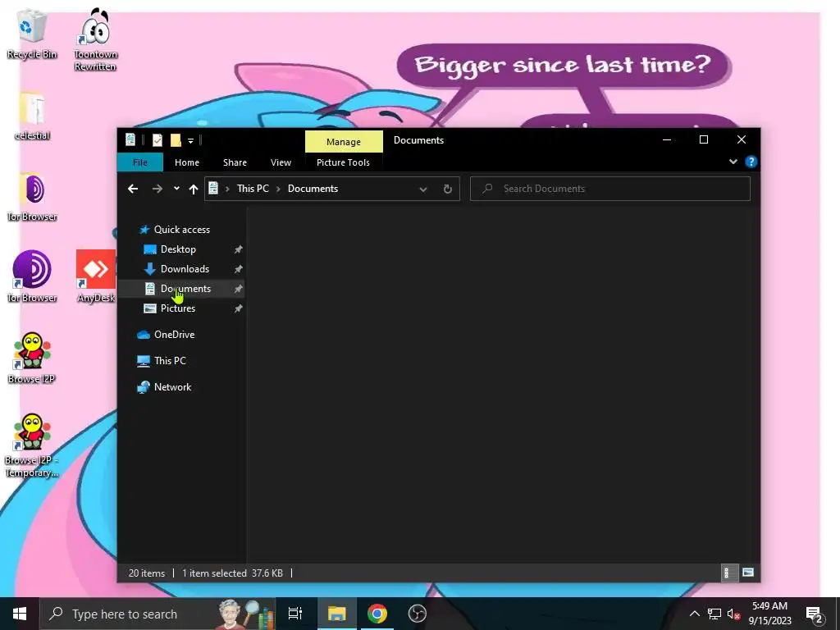This screenshot has width=840, height=630.
Task: Open the recent locations dropdown
Action: (x=176, y=189)
